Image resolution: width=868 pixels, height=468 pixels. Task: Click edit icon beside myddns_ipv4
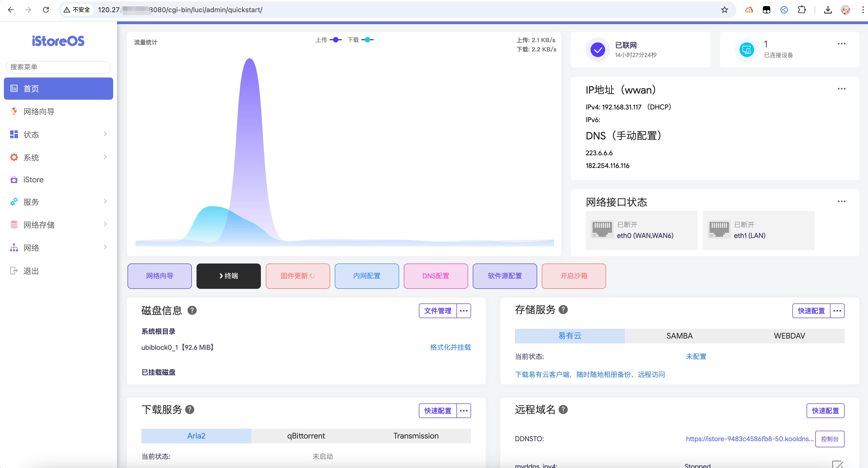click(837, 464)
